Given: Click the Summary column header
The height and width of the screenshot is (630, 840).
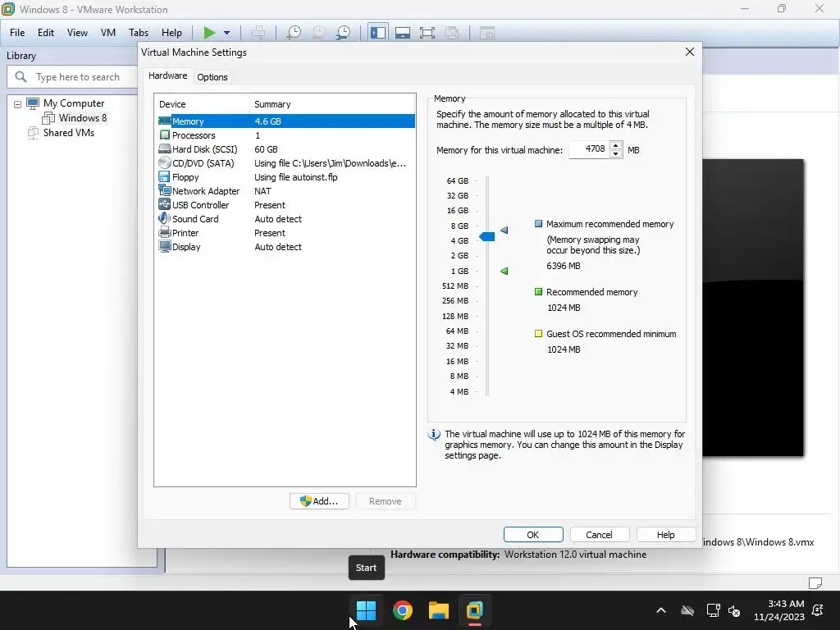Looking at the screenshot, I should 332,104.
